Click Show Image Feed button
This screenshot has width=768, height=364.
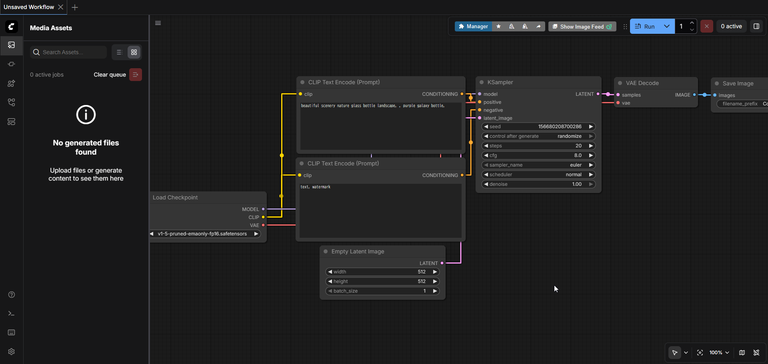pyautogui.click(x=582, y=26)
